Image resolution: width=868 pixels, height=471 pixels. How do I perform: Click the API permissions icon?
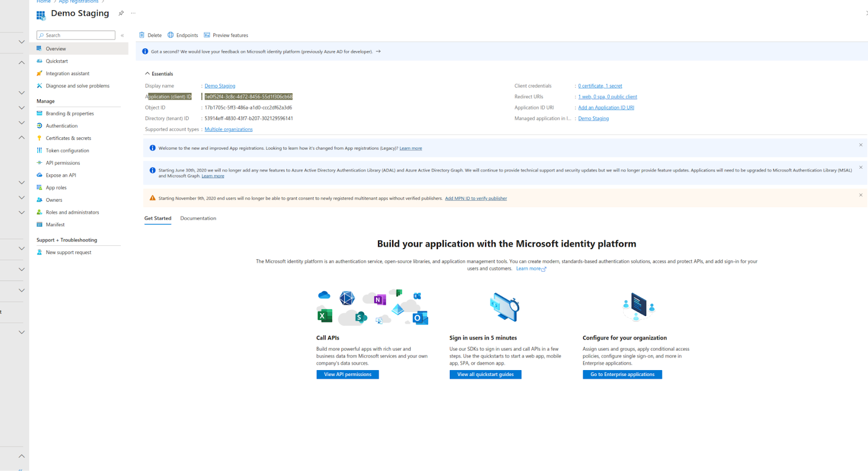(x=39, y=163)
